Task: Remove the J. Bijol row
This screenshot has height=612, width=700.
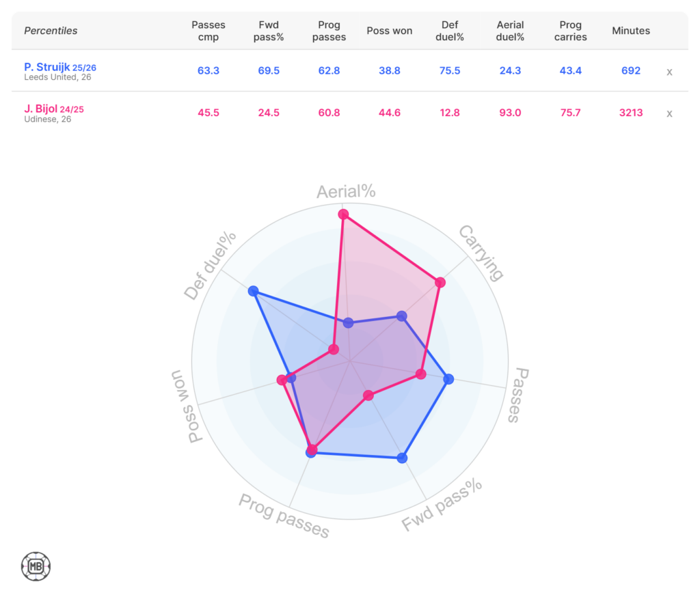Action: 669,113
